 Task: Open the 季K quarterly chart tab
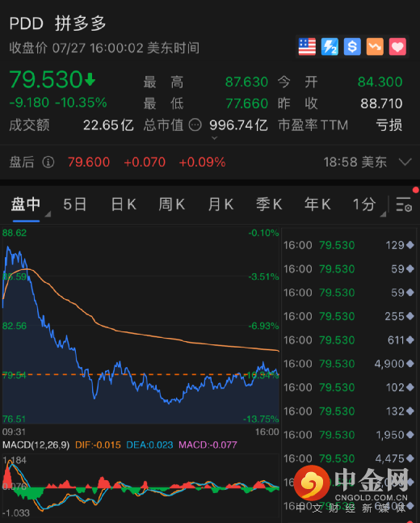(269, 205)
